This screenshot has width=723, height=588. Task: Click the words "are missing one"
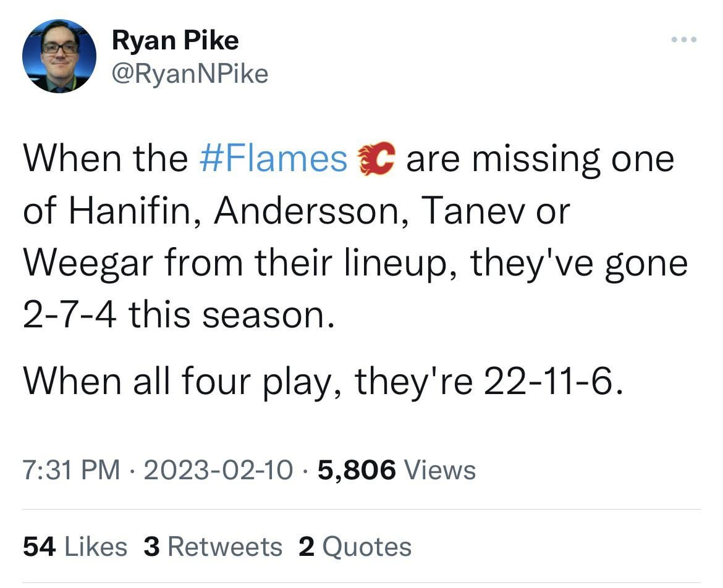tap(539, 159)
